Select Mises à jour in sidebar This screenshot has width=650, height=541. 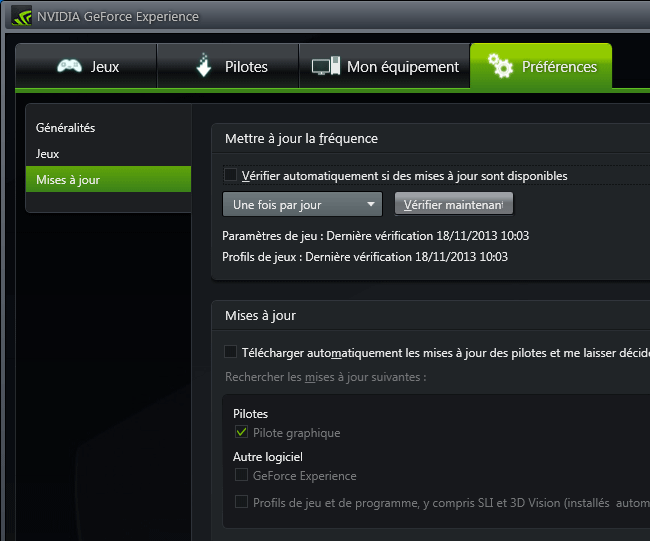click(109, 179)
